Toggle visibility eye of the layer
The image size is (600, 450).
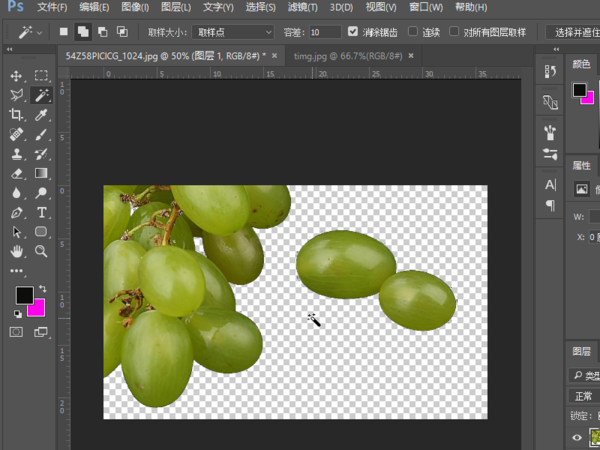(x=577, y=437)
